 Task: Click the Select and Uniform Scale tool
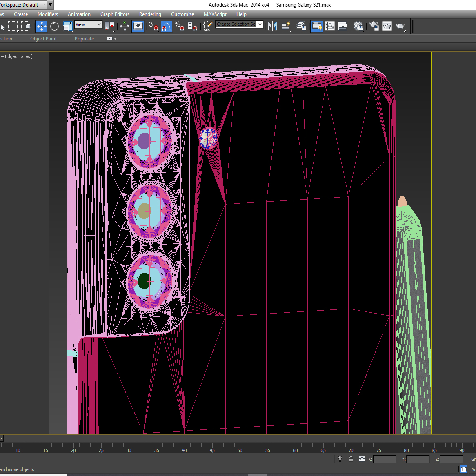(68, 27)
